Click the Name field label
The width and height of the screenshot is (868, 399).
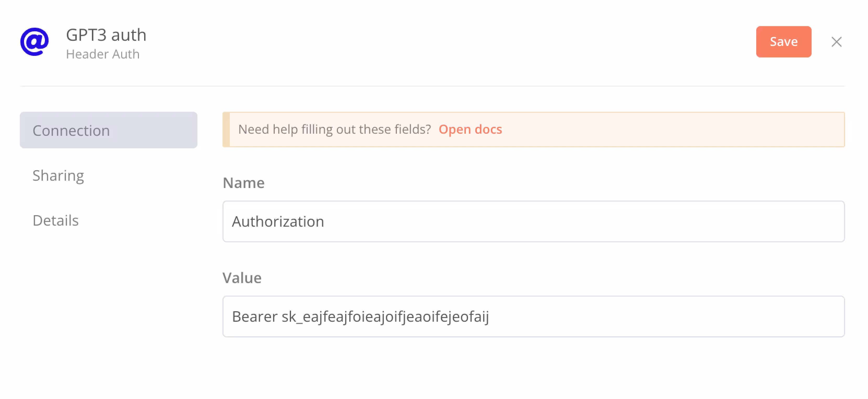point(244,183)
